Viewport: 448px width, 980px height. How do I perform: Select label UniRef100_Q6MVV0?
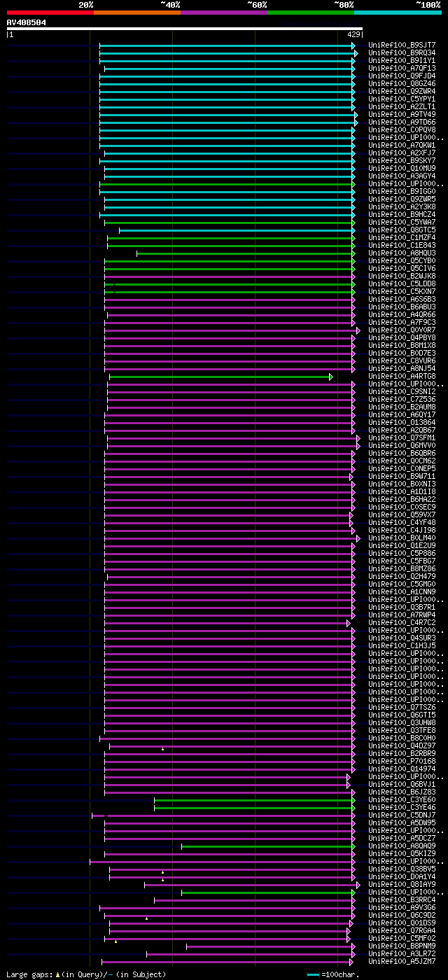(402, 445)
